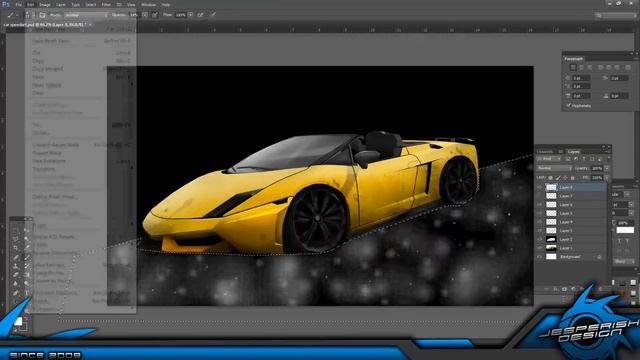Viewport: 640px width, 360px height.
Task: Toggle Layer 1 visibility eye
Action: tap(540, 248)
